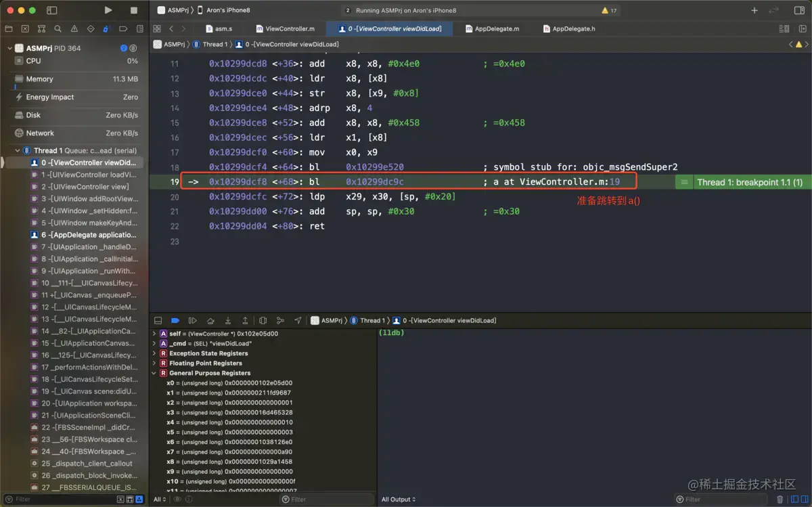Open the Symbol navigator
812x507 pixels.
point(41,29)
